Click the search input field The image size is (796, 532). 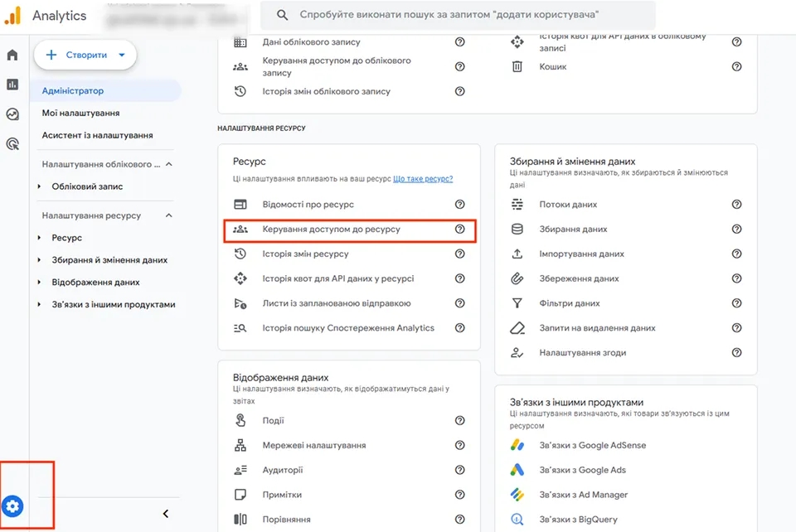[458, 15]
